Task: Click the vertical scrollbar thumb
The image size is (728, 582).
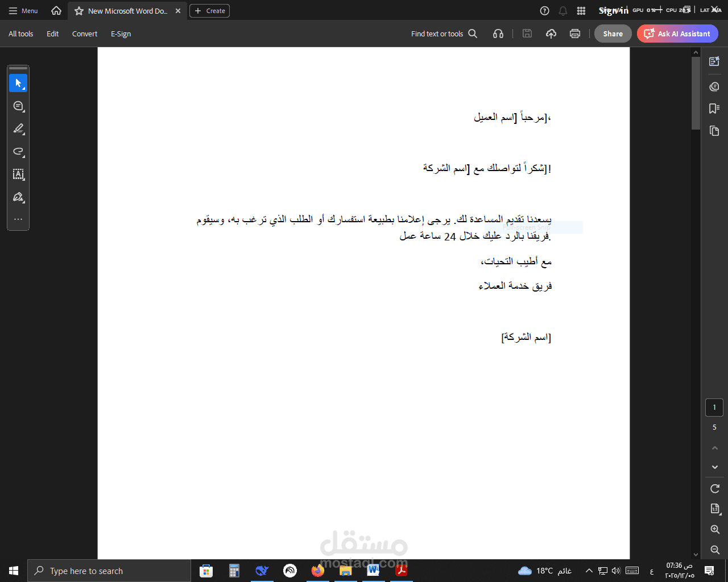Action: (696, 93)
